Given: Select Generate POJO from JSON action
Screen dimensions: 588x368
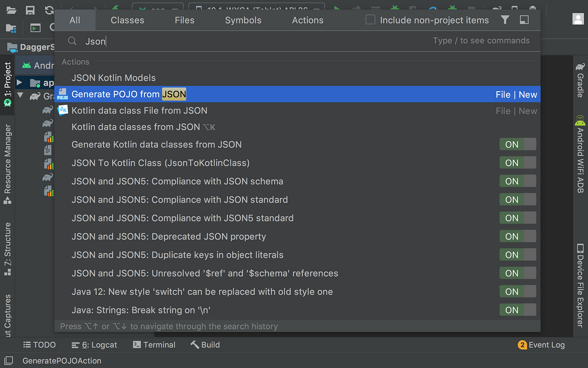Looking at the screenshot, I should tap(297, 94).
